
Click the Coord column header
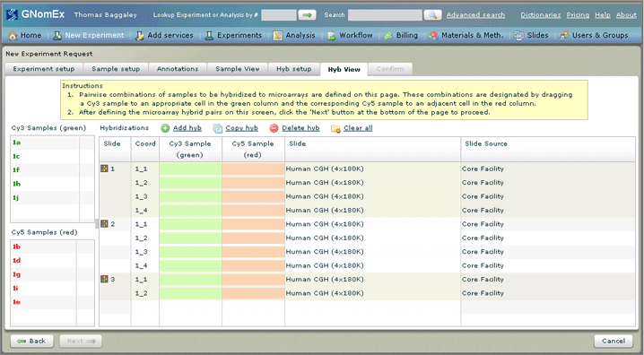click(x=145, y=150)
